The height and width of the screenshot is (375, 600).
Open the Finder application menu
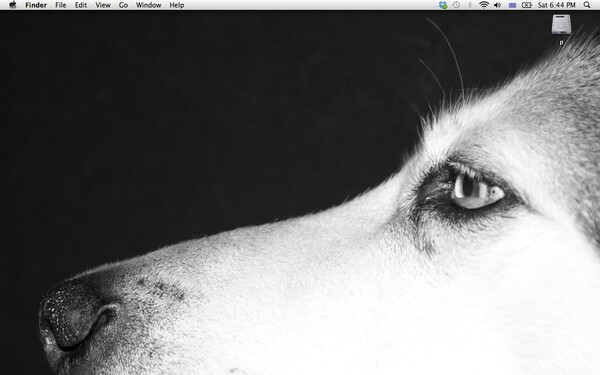pos(36,5)
